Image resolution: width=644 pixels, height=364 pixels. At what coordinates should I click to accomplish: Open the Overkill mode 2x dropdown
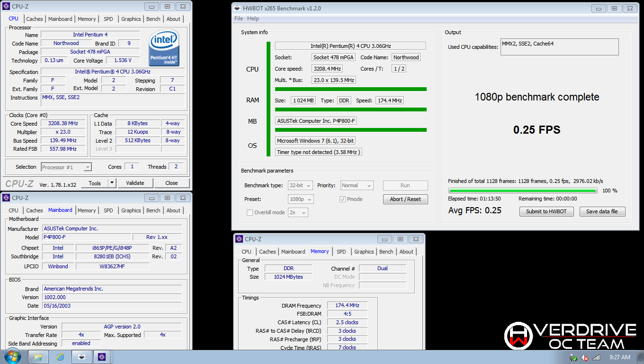pyautogui.click(x=298, y=212)
